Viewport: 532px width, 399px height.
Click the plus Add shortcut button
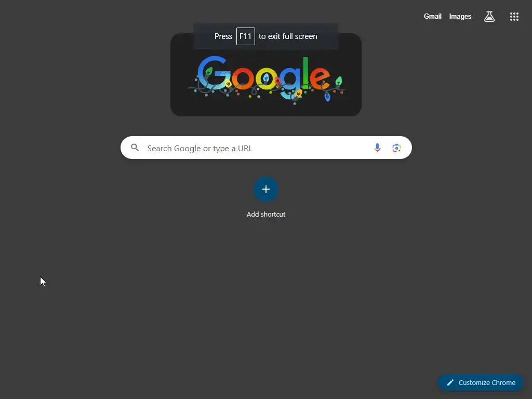tap(266, 189)
